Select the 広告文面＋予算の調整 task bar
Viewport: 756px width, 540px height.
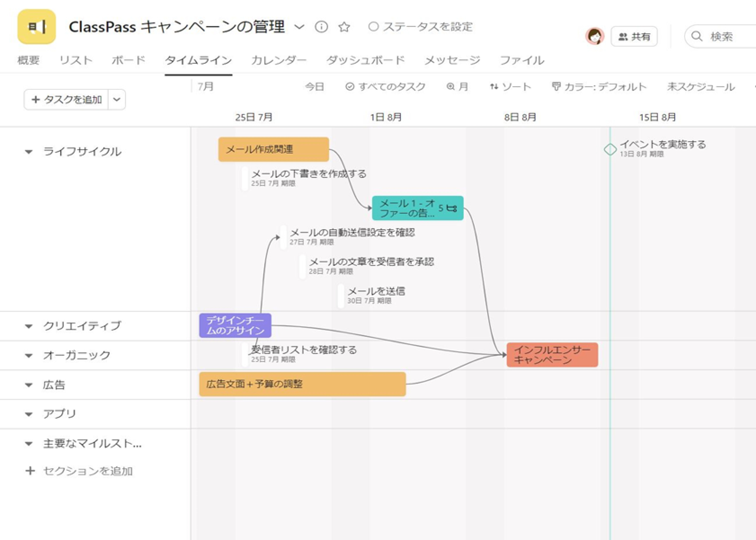[x=302, y=384]
